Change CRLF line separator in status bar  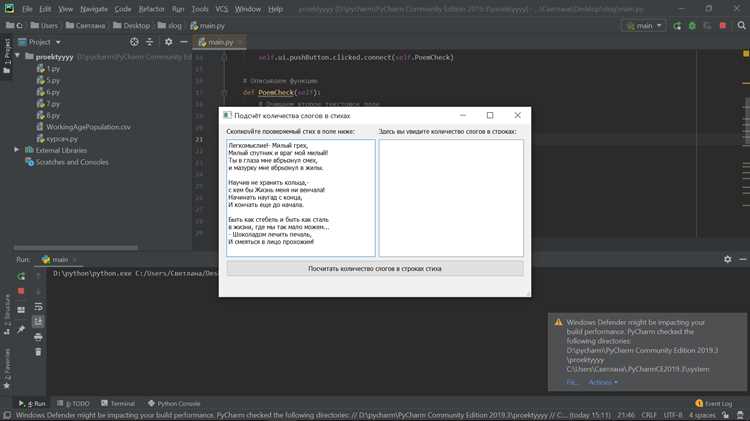click(x=649, y=415)
